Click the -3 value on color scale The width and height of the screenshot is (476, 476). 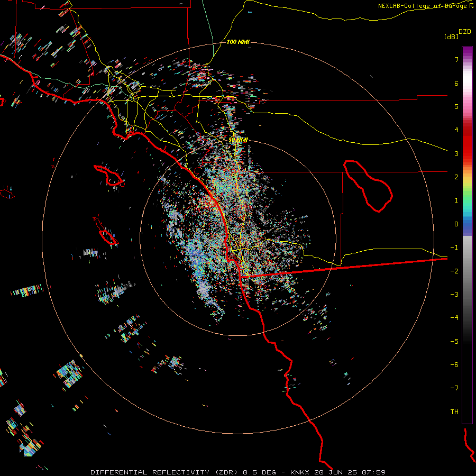point(454,294)
